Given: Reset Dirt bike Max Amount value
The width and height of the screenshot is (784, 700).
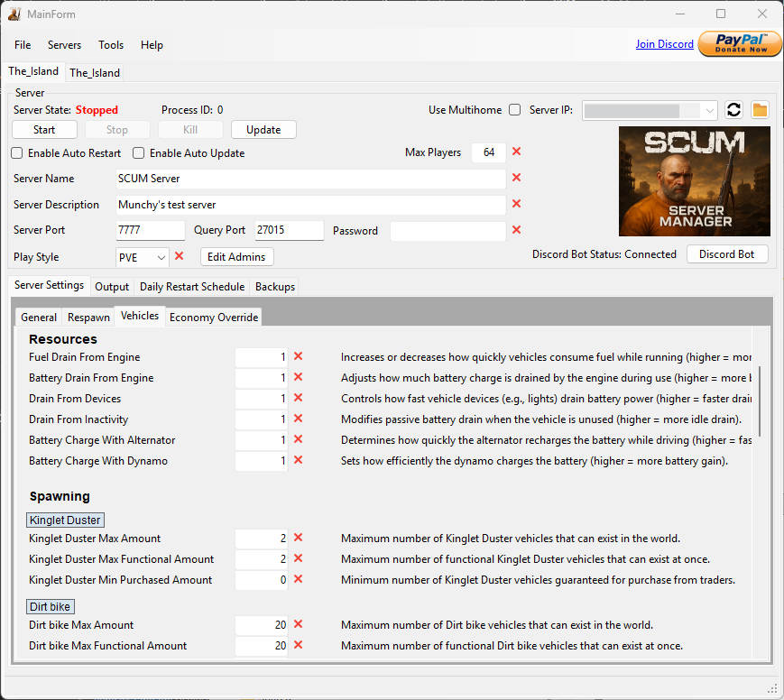Looking at the screenshot, I should click(x=298, y=624).
